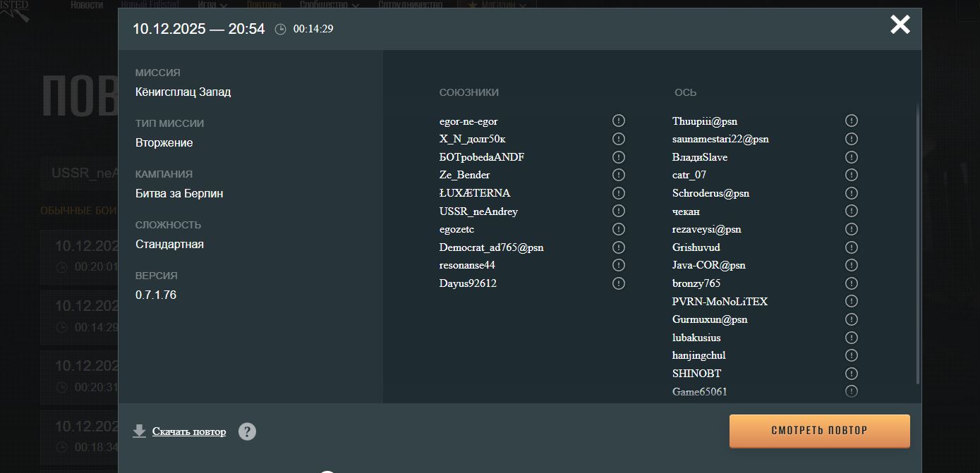This screenshot has width=980, height=473.
Task: Click the exclamation icon next to Dayus92612
Action: [x=619, y=283]
